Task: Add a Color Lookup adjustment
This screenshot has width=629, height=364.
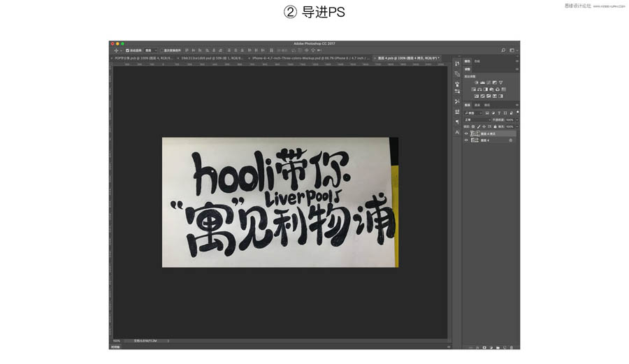Action: (503, 89)
